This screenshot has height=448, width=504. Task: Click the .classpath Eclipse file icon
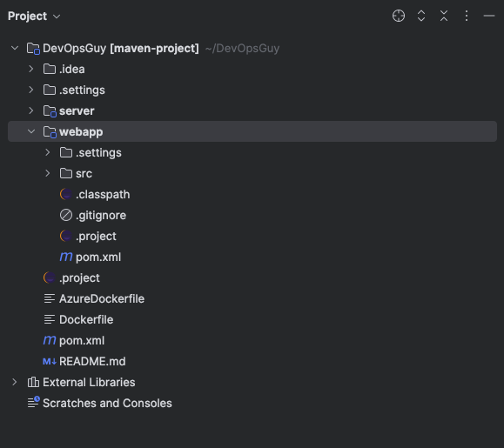[66, 194]
